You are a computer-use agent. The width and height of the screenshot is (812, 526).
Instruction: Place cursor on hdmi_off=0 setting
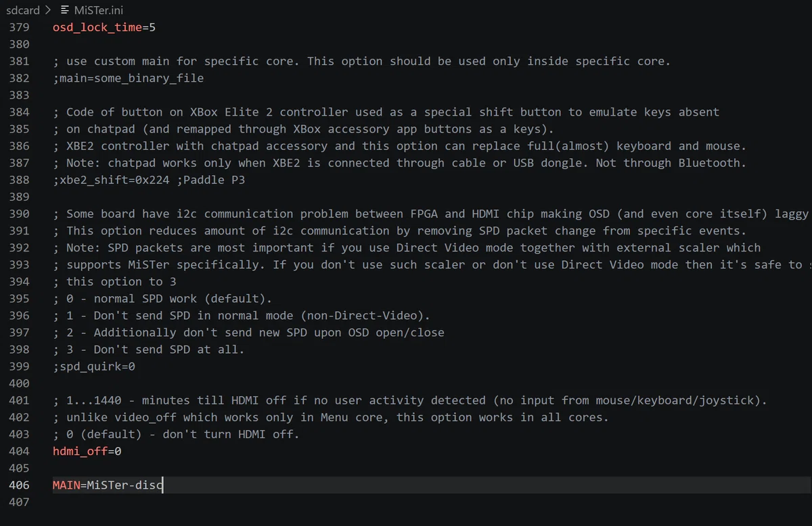coord(87,451)
